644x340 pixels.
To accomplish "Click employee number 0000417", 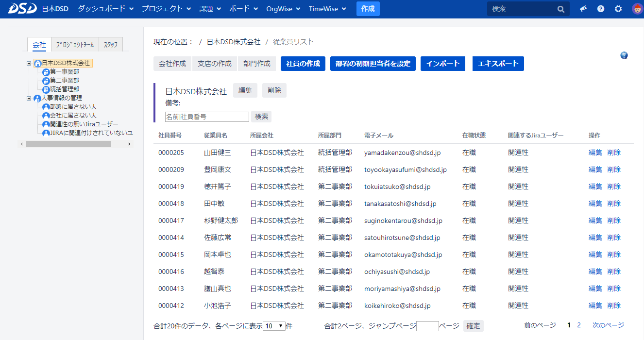I will point(171,221).
